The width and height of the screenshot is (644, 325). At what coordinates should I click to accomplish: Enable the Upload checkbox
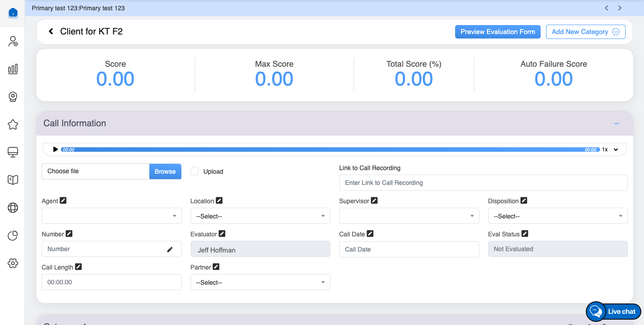click(195, 171)
